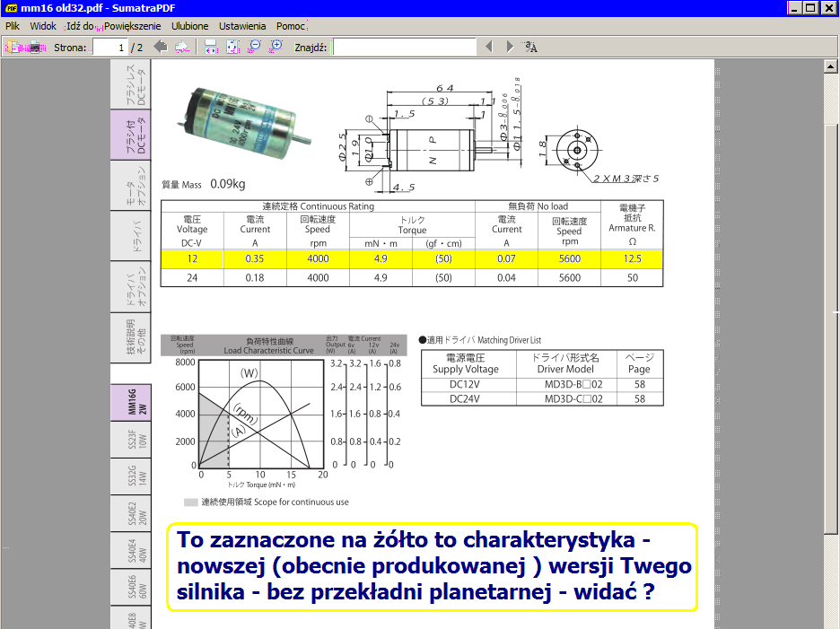The image size is (840, 629).
Task: Click the Mass 0.09kg text
Action: (204, 184)
